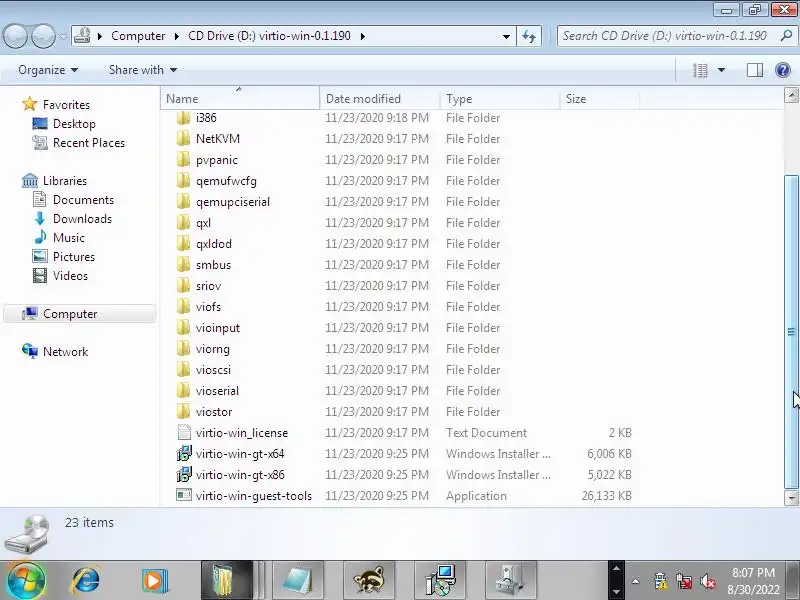800x600 pixels.
Task: Select the qxl folder icon
Action: [183, 223]
